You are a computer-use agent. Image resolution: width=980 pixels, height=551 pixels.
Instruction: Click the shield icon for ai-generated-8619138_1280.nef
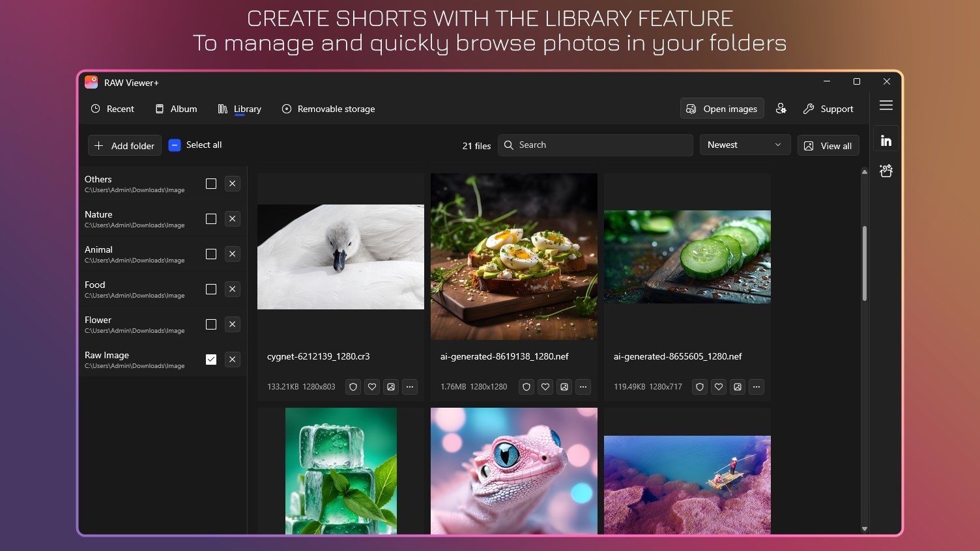(x=526, y=387)
